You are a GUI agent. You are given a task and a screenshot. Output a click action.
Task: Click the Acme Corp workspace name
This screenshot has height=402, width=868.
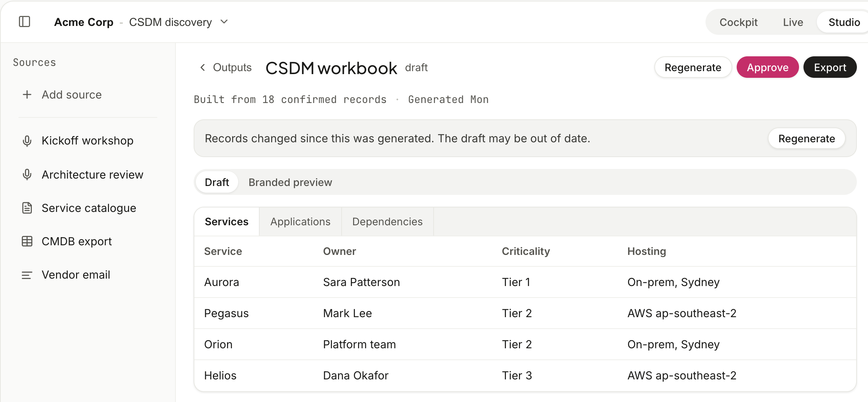[x=84, y=22]
